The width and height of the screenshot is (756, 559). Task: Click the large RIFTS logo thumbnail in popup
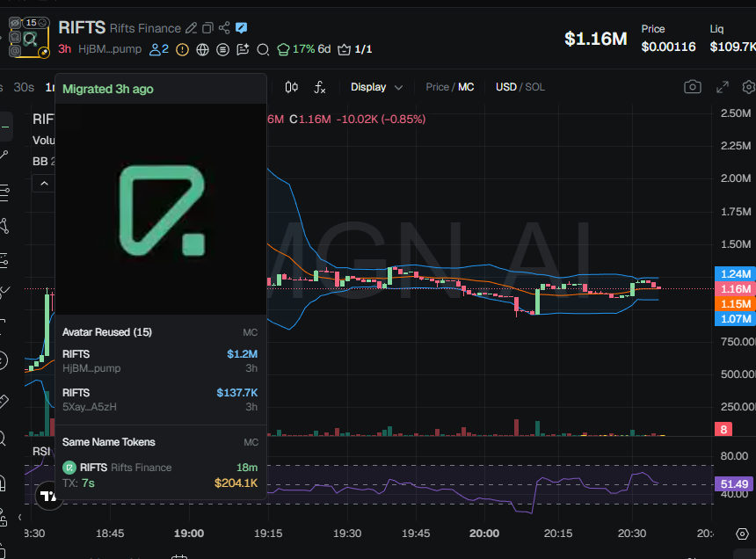(x=161, y=209)
